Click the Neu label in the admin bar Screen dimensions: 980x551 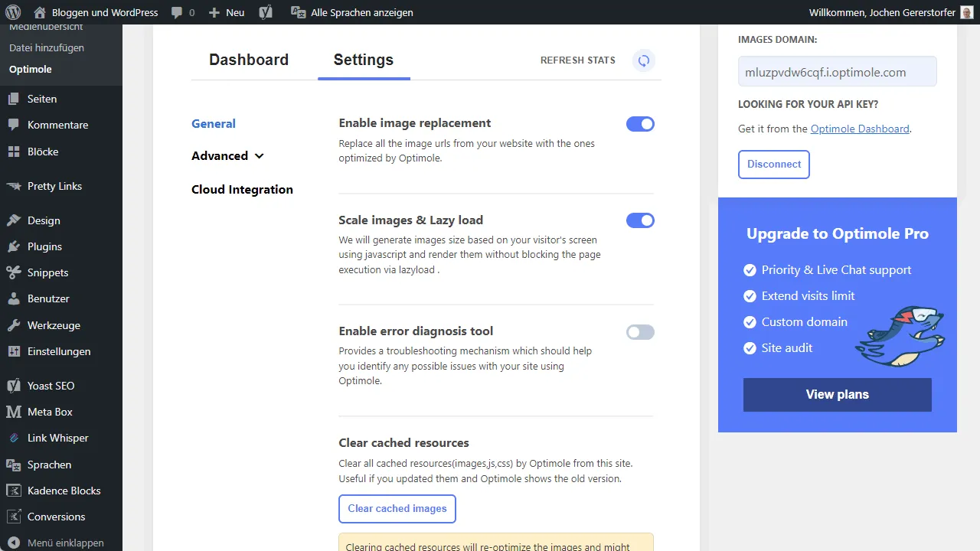pos(235,12)
